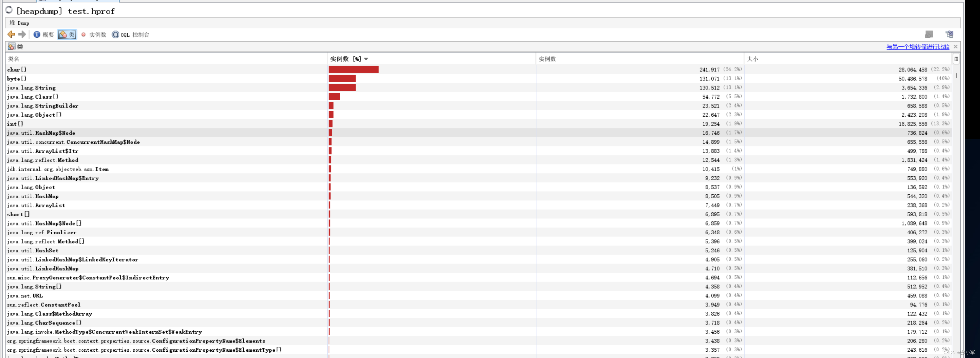Screen dimensions: 980x358
Task: Select java.util.HashMap$Node[] row
Action: click(x=478, y=224)
